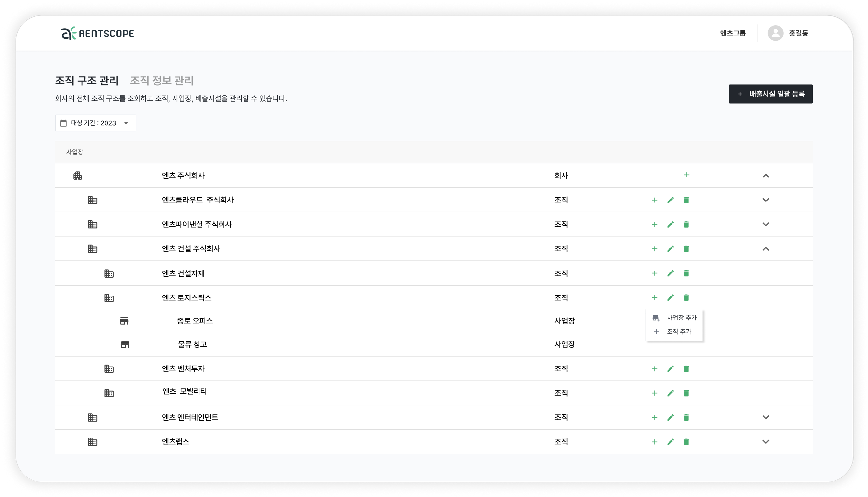The height and width of the screenshot is (497, 868).
Task: Click 배출시설 일괄 등록 button
Action: pyautogui.click(x=770, y=94)
